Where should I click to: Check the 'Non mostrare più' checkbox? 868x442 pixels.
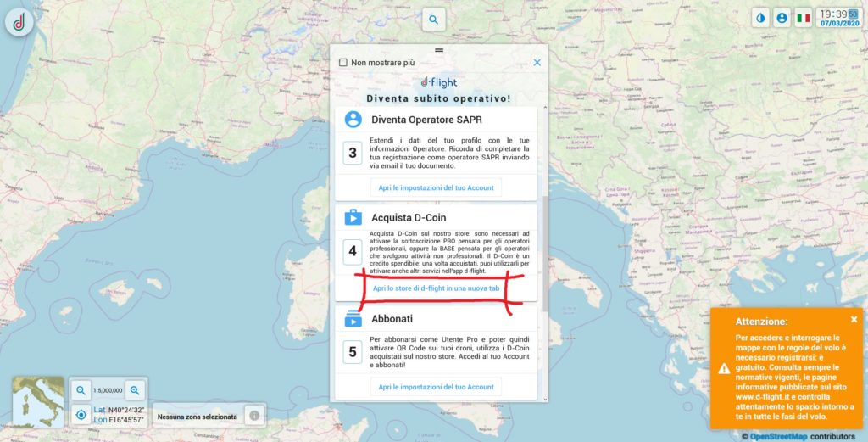click(342, 63)
